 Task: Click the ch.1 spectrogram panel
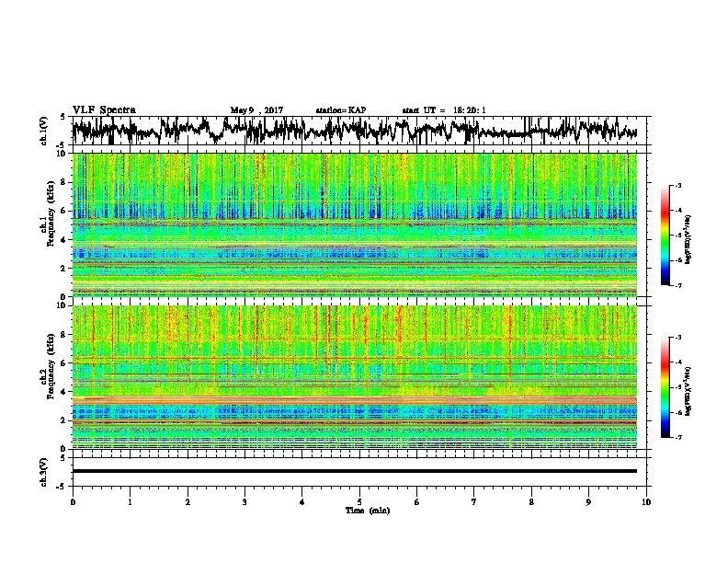(x=355, y=224)
